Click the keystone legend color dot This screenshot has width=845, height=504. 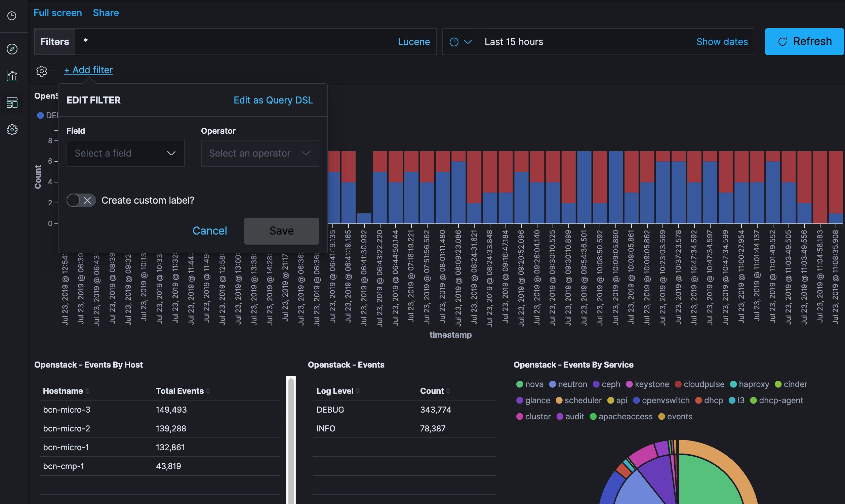629,384
